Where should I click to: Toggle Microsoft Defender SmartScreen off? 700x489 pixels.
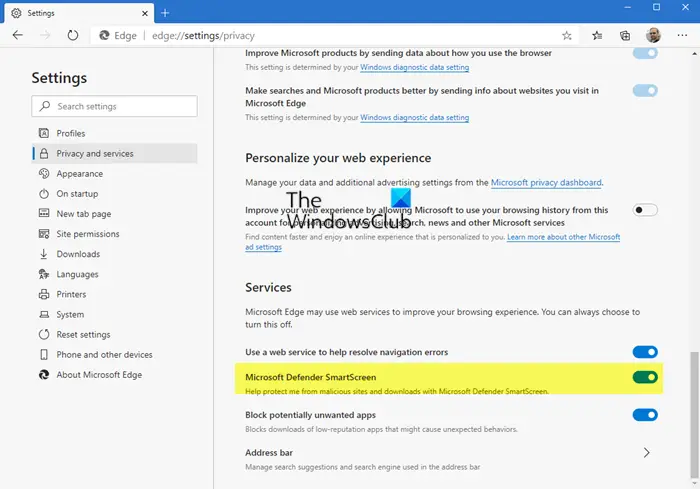click(645, 377)
